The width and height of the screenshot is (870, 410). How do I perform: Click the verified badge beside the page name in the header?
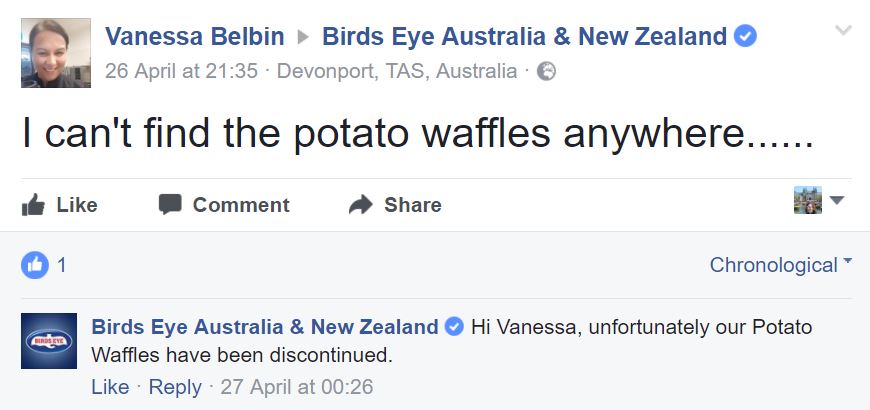point(745,37)
